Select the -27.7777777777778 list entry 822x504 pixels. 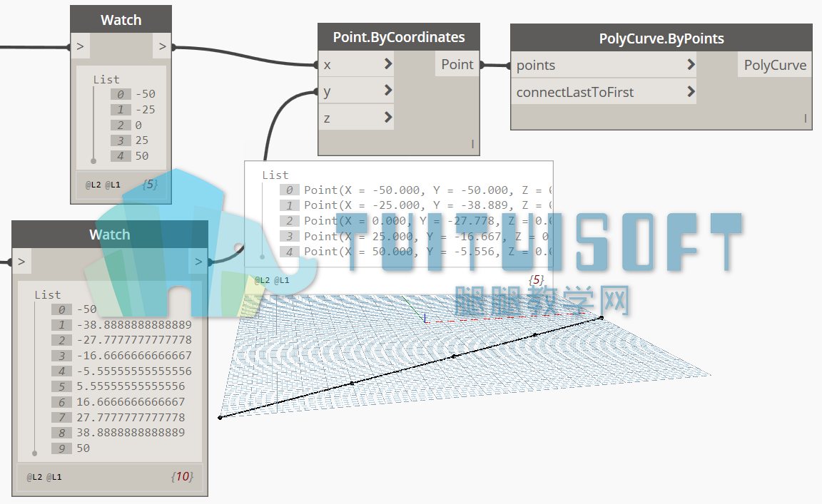134,340
